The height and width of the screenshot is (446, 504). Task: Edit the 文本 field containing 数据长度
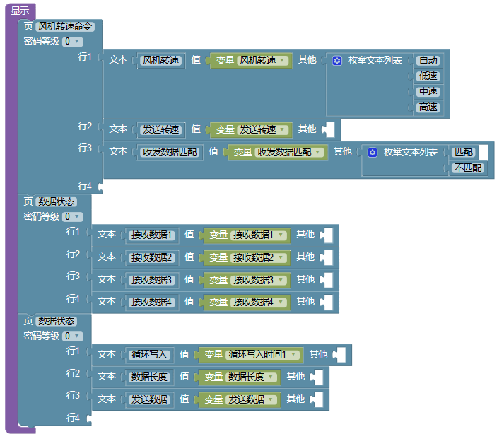[x=149, y=377]
